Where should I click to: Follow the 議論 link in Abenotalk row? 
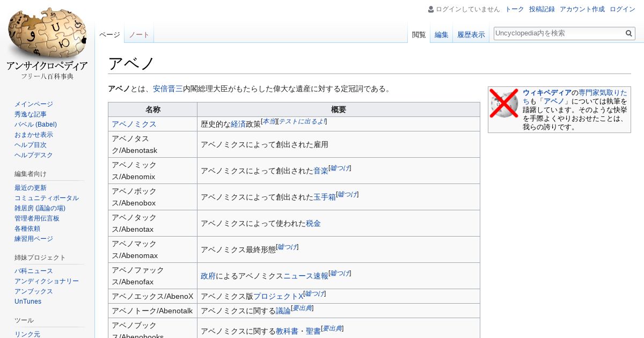click(283, 311)
